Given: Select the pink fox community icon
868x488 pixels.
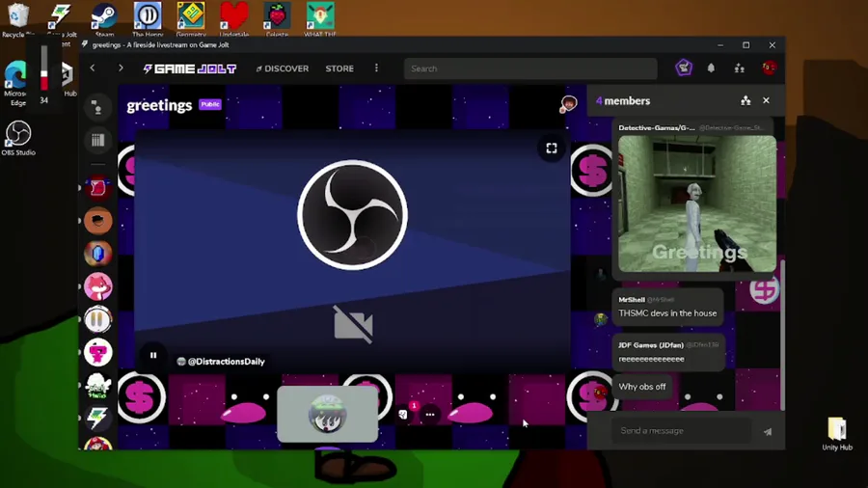Looking at the screenshot, I should coord(98,286).
